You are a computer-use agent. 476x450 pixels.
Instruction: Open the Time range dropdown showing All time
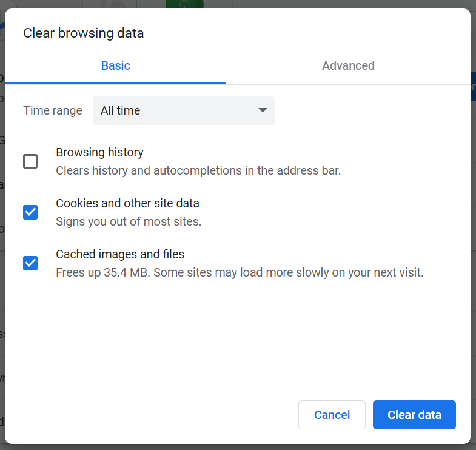tap(184, 110)
